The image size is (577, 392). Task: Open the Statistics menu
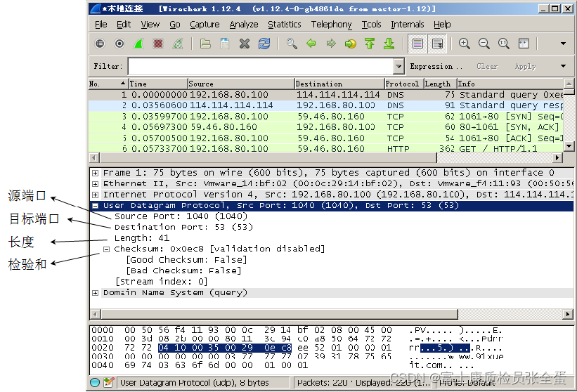[284, 25]
